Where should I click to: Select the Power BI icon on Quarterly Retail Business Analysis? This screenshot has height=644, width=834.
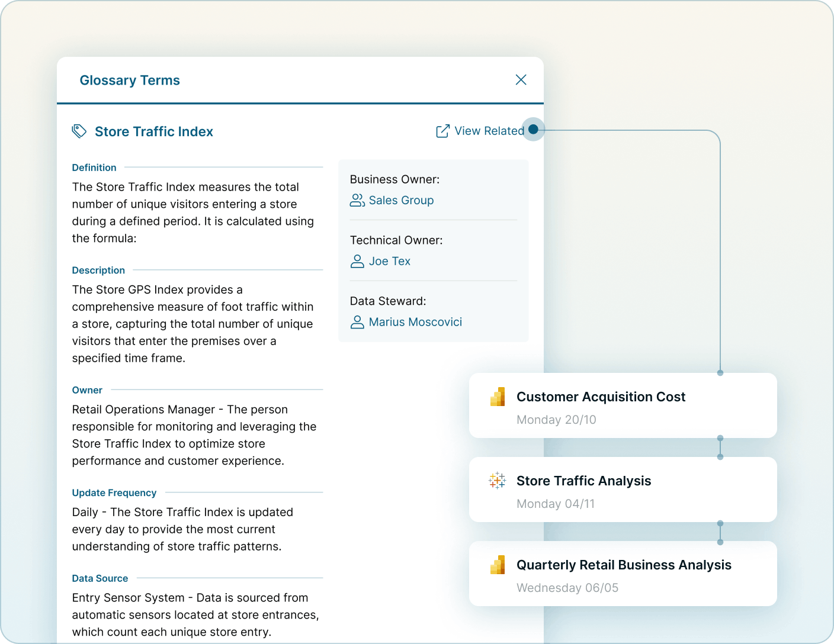pyautogui.click(x=498, y=565)
